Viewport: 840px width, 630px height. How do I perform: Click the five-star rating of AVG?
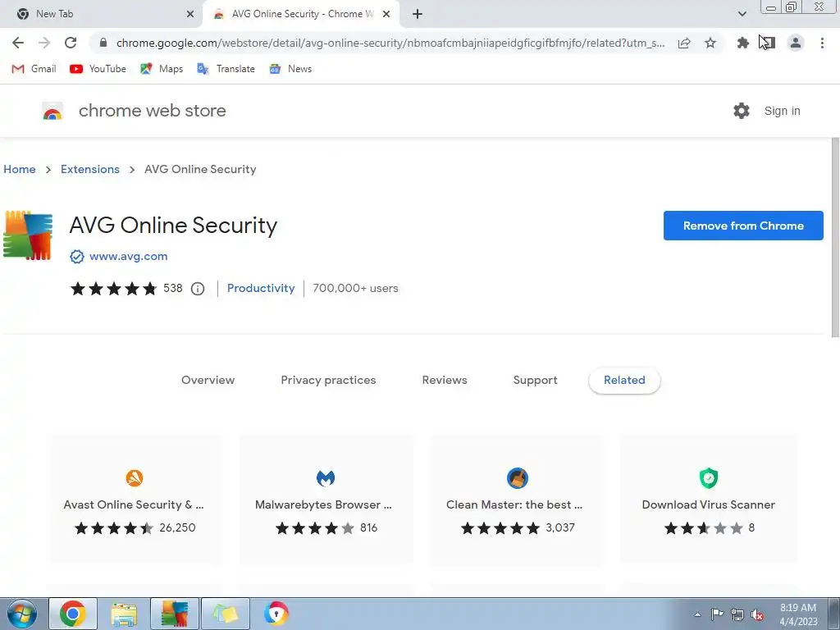(113, 289)
